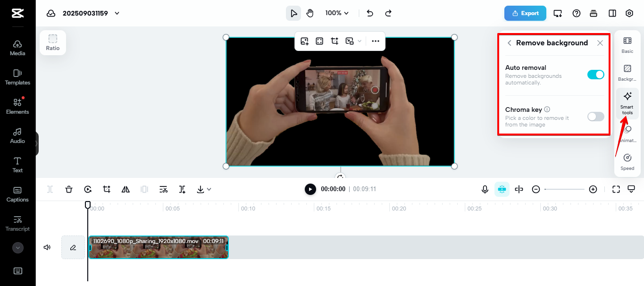Open the Speed panel on the right
This screenshot has height=286, width=644.
tap(627, 162)
